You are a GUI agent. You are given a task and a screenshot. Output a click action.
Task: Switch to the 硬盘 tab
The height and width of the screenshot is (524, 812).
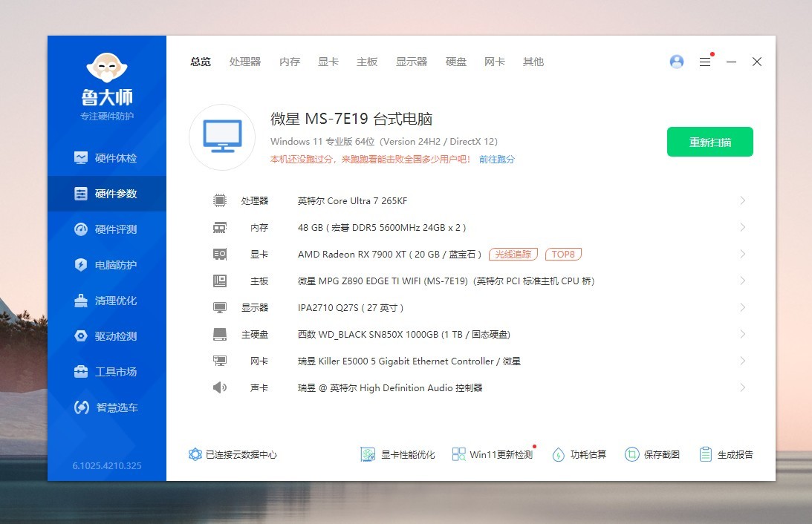coord(456,62)
